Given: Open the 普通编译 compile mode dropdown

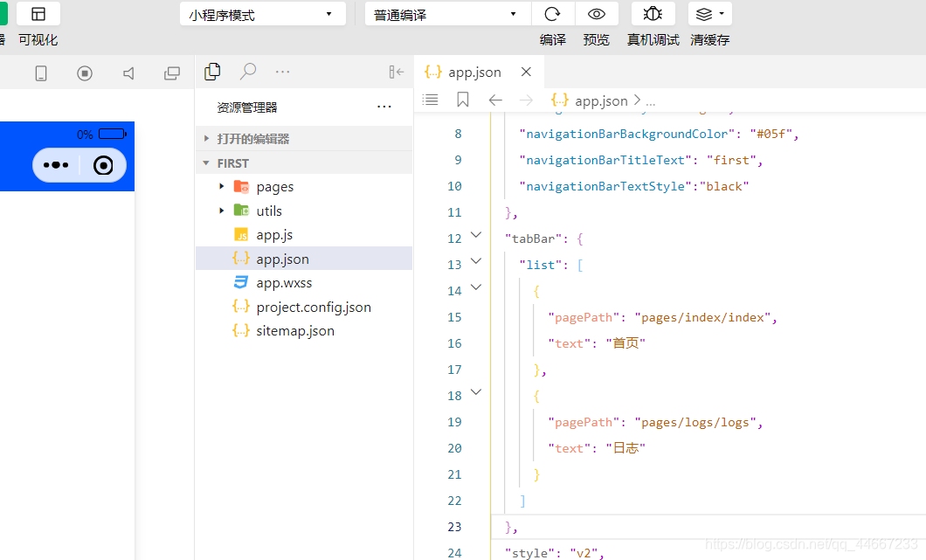Looking at the screenshot, I should pyautogui.click(x=447, y=14).
